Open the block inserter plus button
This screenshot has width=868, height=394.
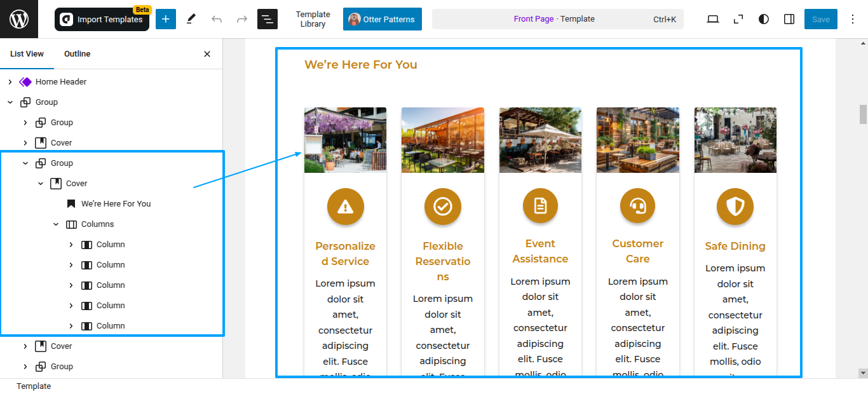coord(165,19)
